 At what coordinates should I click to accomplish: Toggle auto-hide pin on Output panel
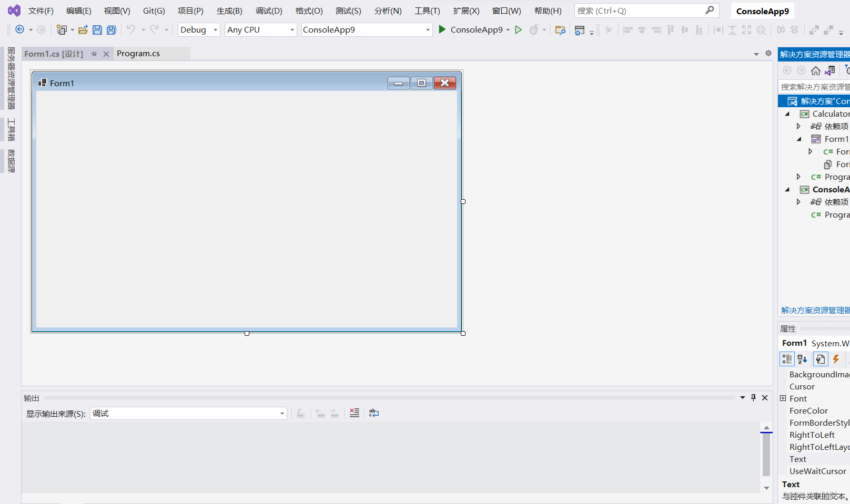click(x=753, y=398)
